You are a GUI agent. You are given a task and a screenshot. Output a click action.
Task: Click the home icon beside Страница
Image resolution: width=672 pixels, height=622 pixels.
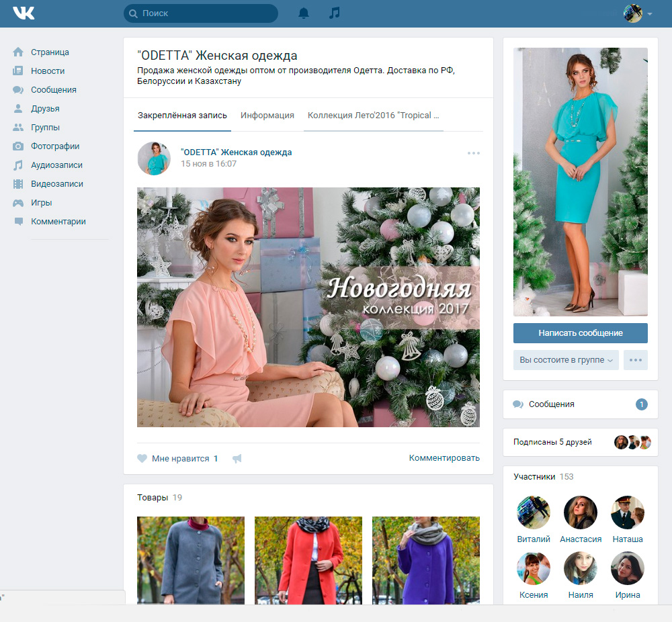click(x=18, y=52)
